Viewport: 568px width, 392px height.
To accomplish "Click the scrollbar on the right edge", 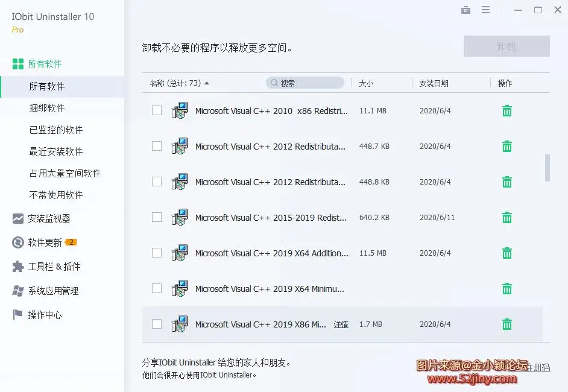I will 547,169.
